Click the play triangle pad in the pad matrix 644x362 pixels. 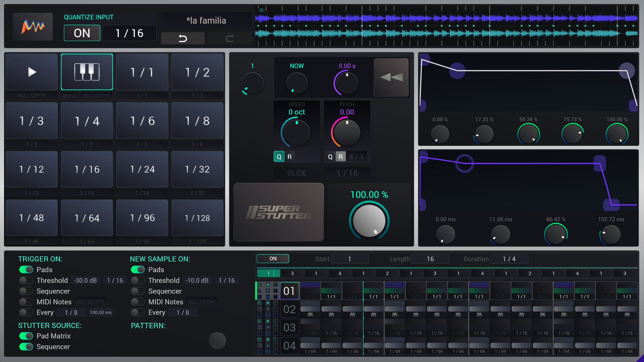(31, 72)
